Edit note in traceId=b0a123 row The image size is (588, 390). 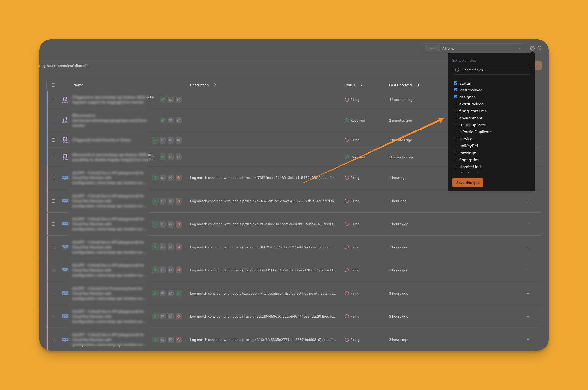tap(170, 224)
